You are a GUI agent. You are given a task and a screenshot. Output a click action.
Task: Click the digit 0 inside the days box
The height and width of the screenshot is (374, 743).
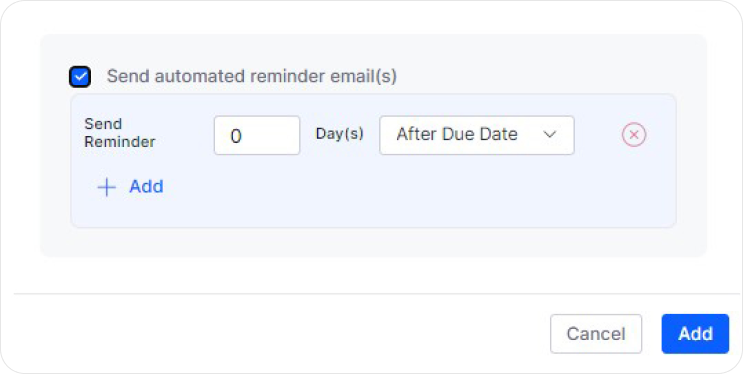236,137
